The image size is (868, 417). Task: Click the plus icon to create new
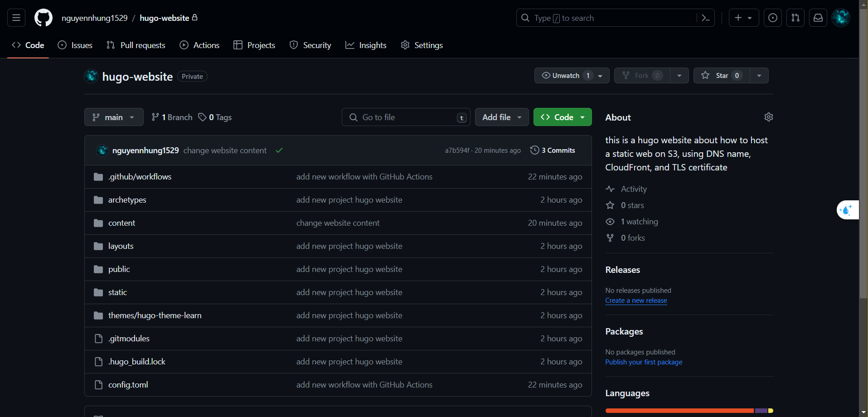738,18
